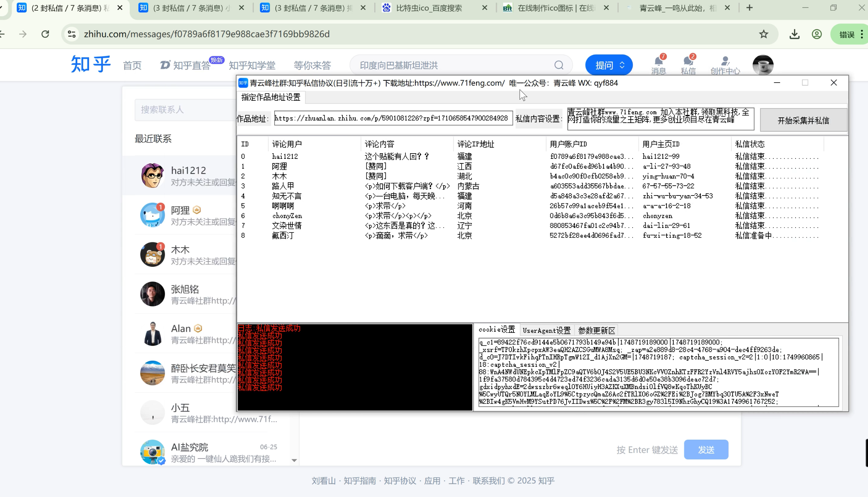868x497 pixels.
Task: Open 等你来答 nav link
Action: tap(312, 66)
